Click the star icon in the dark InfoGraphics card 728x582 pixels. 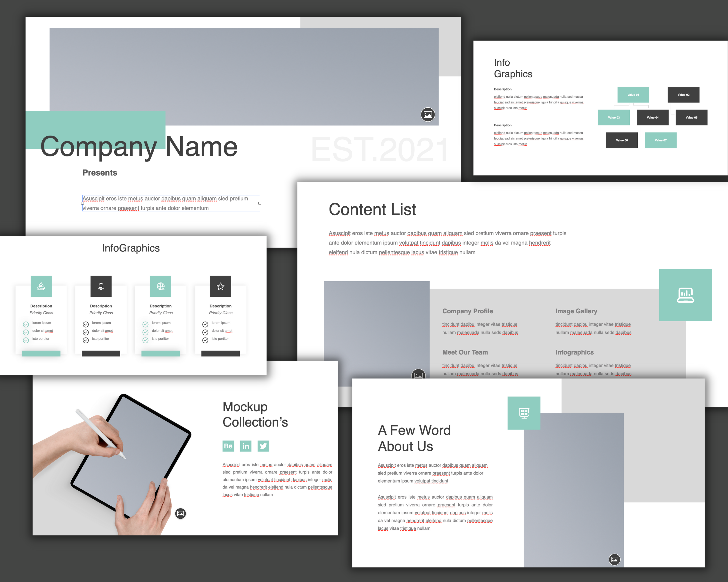[220, 286]
